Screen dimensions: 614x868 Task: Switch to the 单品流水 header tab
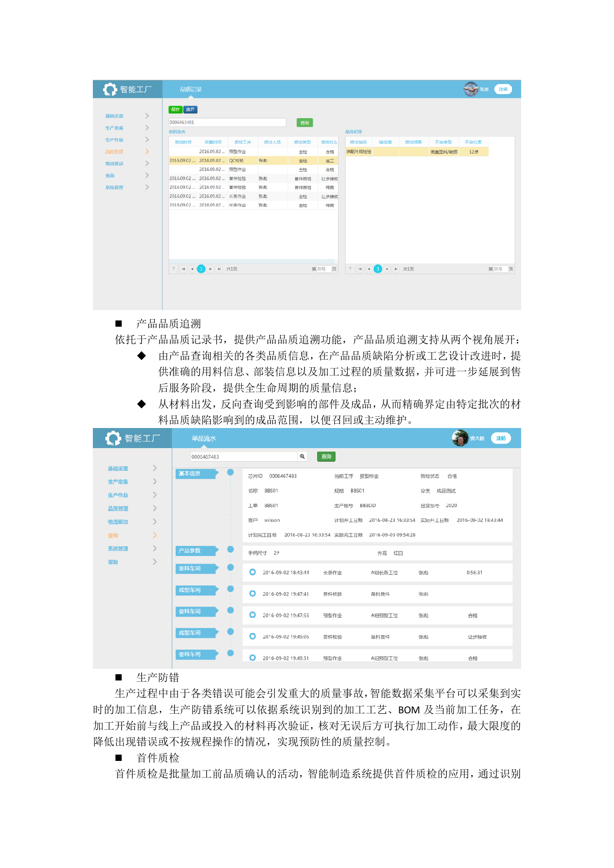click(x=204, y=438)
